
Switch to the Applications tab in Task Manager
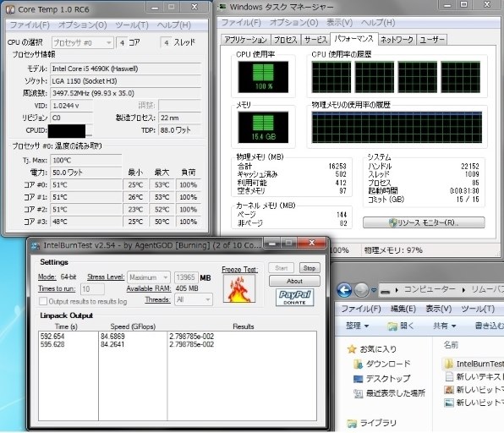246,40
